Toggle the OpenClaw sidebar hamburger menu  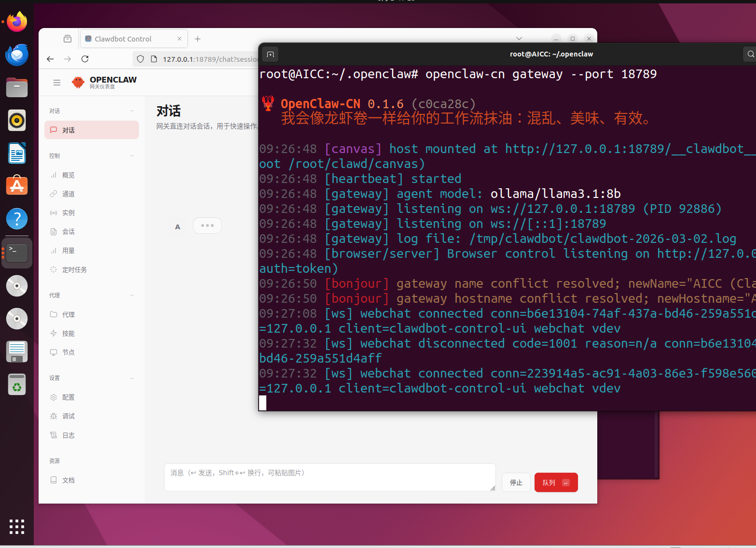pyautogui.click(x=57, y=83)
